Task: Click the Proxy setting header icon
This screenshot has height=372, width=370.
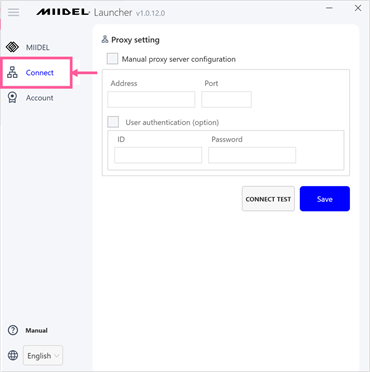Action: [105, 39]
